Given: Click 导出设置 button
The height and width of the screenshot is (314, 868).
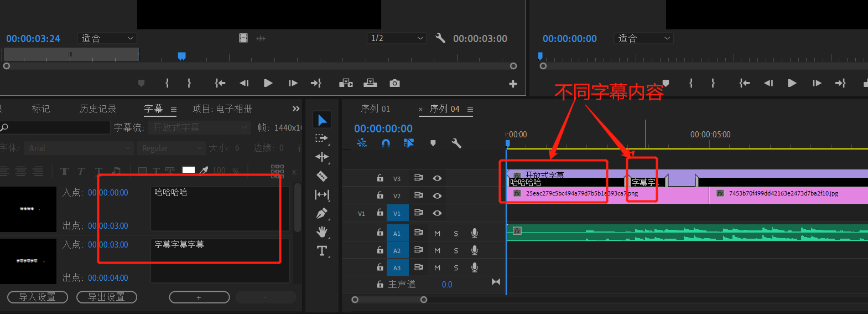Looking at the screenshot, I should [107, 297].
